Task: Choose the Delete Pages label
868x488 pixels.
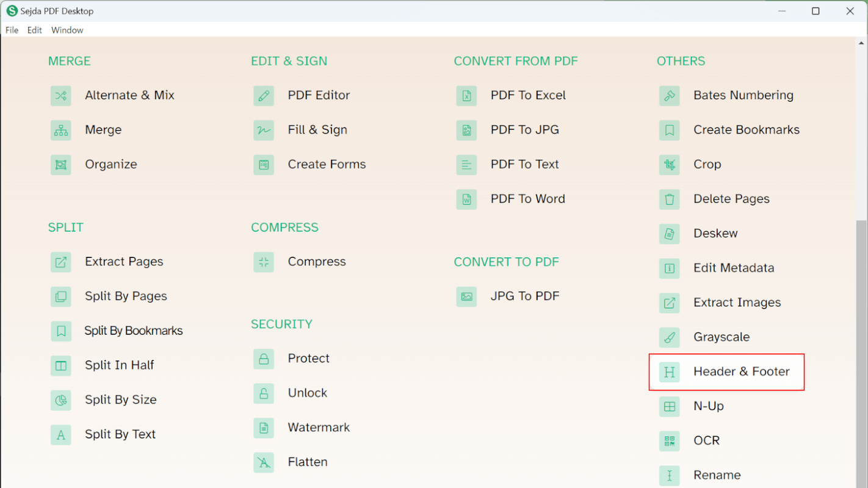Action: [731, 199]
